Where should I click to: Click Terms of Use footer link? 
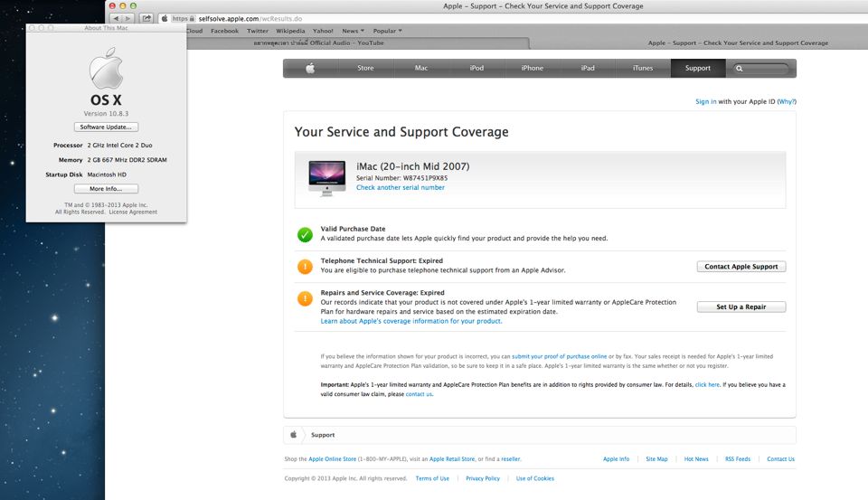(x=432, y=478)
